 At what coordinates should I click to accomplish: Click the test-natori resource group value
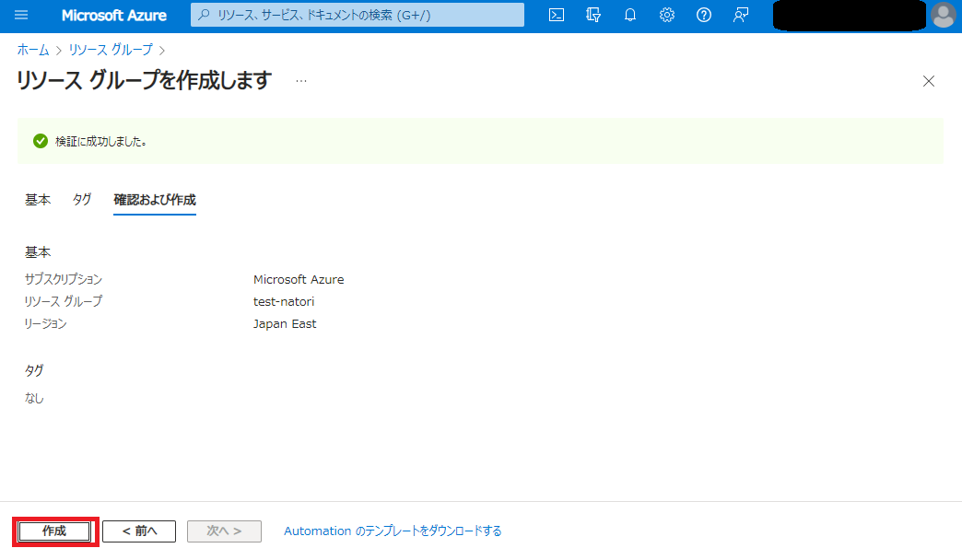[284, 301]
